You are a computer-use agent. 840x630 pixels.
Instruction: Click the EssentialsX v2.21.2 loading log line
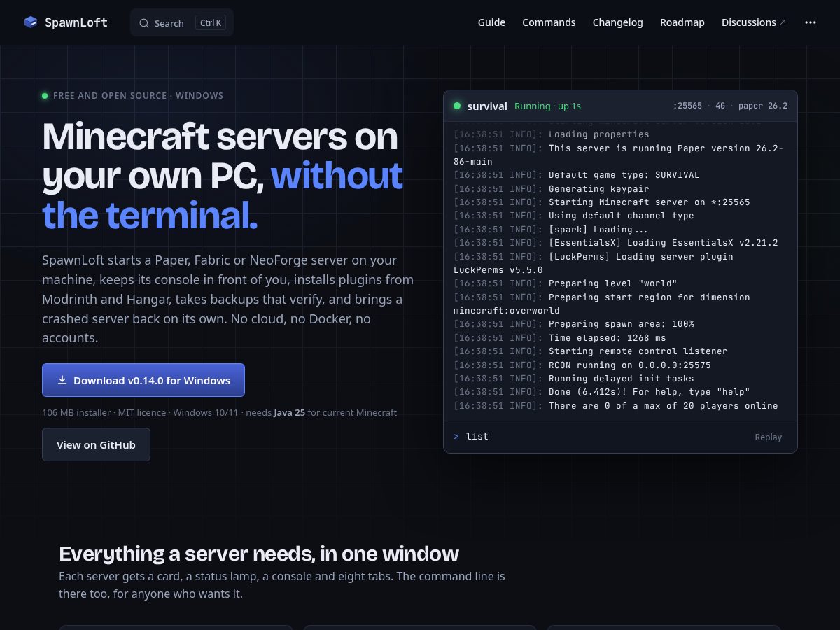coord(615,243)
